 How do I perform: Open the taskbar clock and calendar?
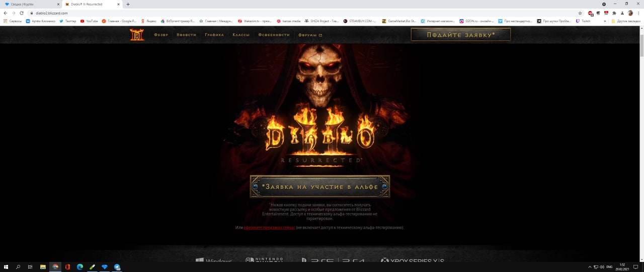coord(622,267)
